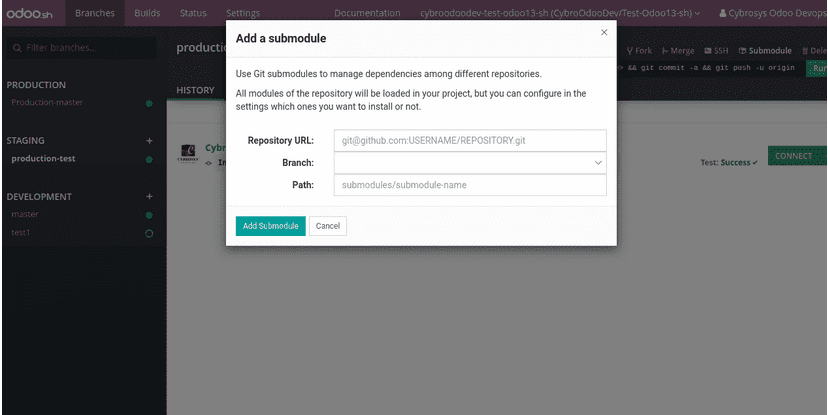This screenshot has height=415, width=828.
Task: Switch to the Builds tab
Action: pyautogui.click(x=147, y=13)
